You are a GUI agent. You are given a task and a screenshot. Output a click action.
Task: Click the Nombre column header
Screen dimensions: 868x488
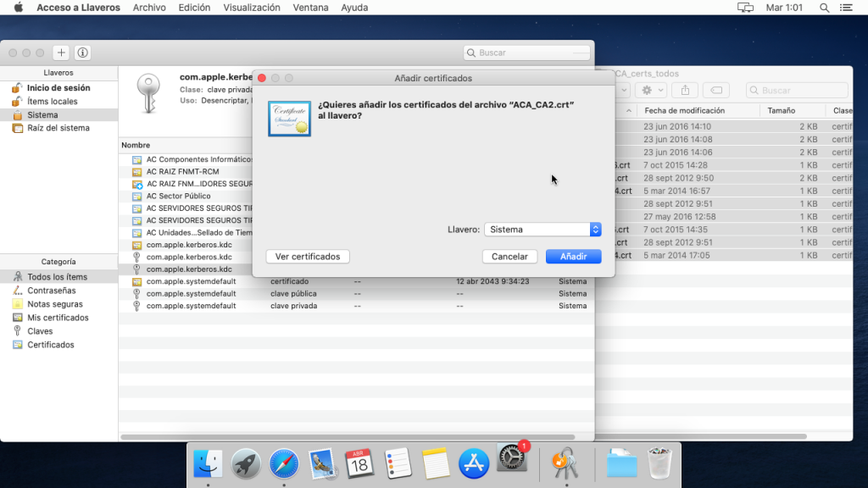click(136, 145)
